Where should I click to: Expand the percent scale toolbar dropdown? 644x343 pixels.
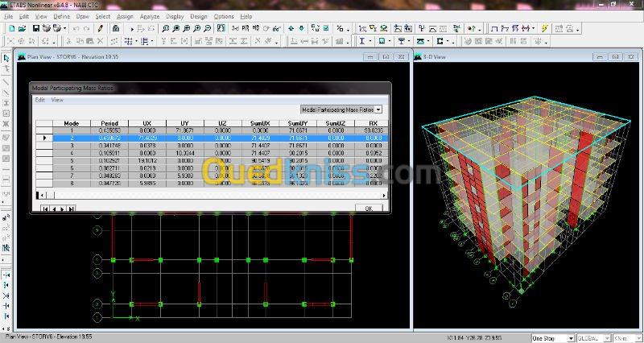(x=348, y=29)
